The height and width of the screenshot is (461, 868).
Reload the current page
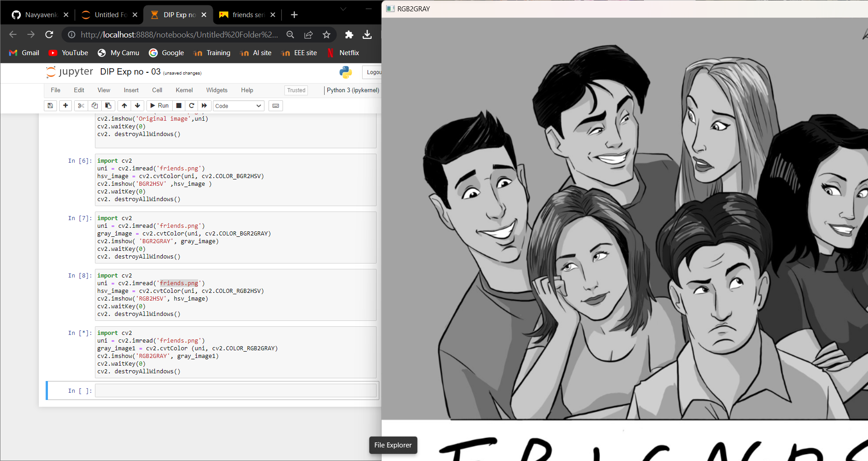[49, 34]
